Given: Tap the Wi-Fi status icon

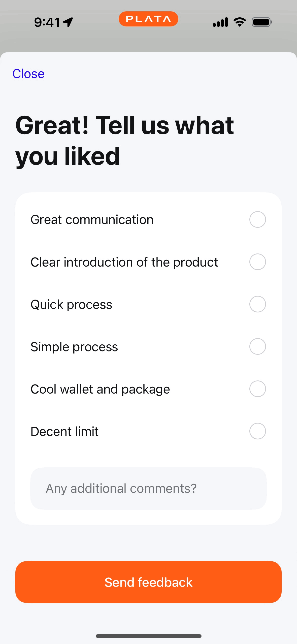Looking at the screenshot, I should [x=240, y=22].
